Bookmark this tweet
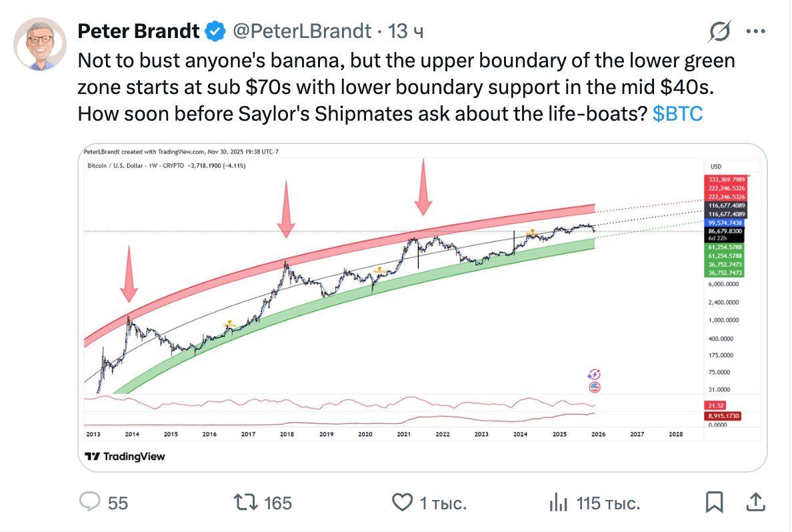This screenshot has height=532, width=792. 714,502
